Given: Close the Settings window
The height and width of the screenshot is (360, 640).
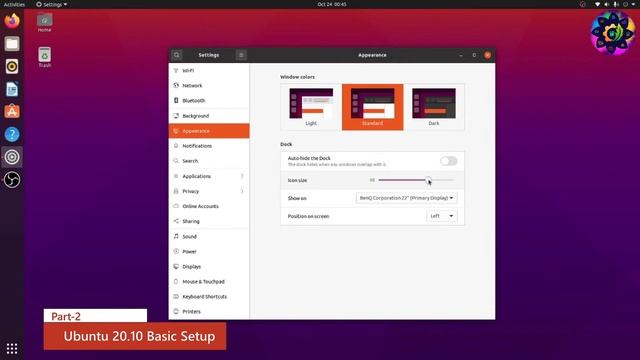Looking at the screenshot, I should [487, 55].
